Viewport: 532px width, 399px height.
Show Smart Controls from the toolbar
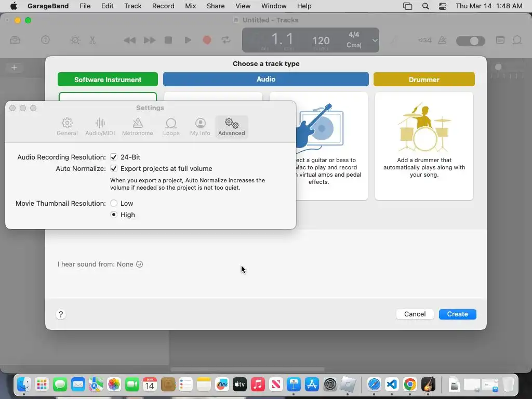click(x=75, y=40)
